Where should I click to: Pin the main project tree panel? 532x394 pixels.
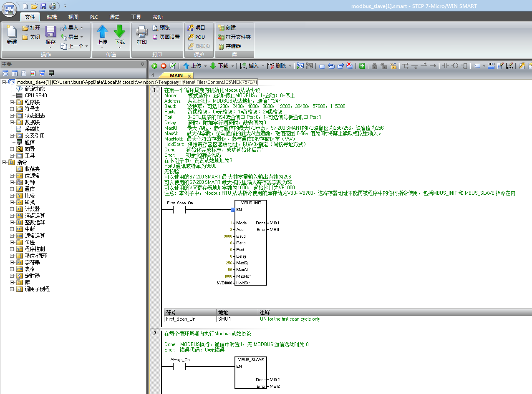click(x=142, y=64)
